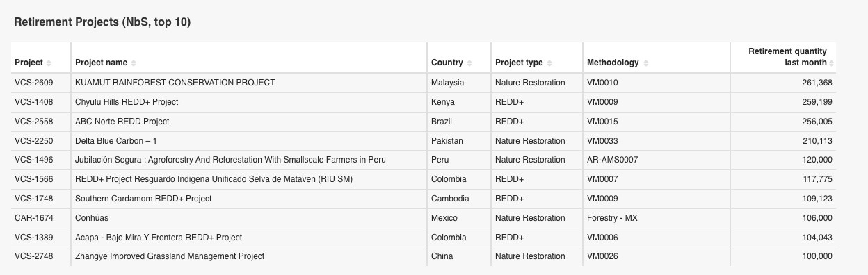
Task: Select project ID VCS-1748
Action: [x=34, y=199]
